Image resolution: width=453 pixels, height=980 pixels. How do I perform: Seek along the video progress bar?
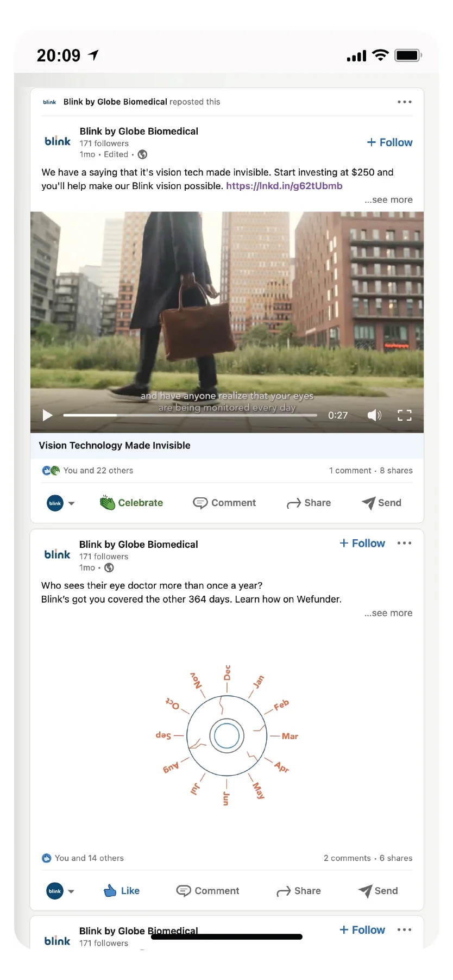(190, 415)
